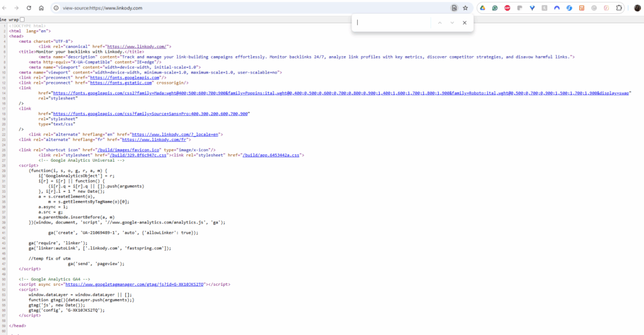Screen dimensions: 644x335
Task: Open the /build/images/favicon.ico link
Action: coord(128,150)
